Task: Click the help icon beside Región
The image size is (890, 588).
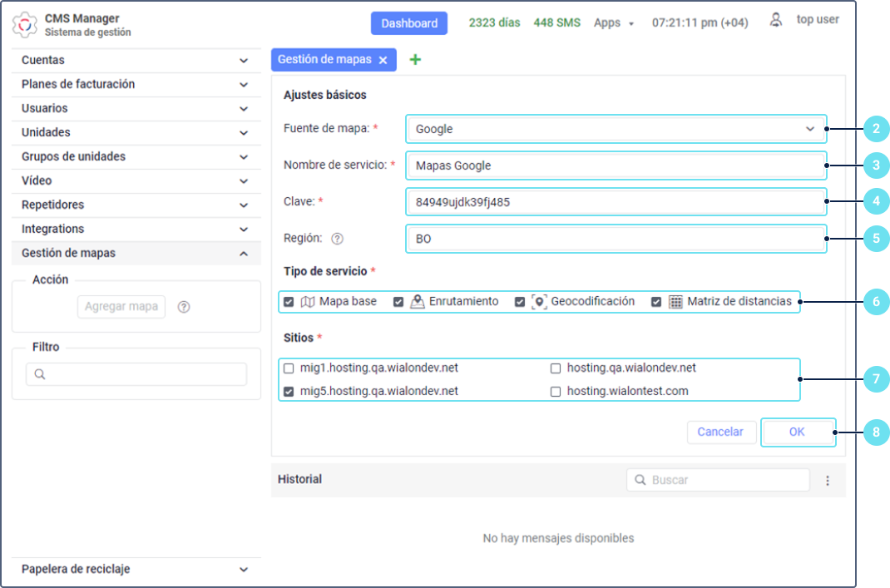Action: coord(337,239)
